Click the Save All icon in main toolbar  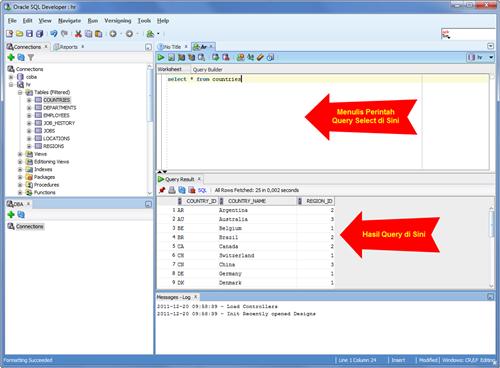(x=40, y=34)
